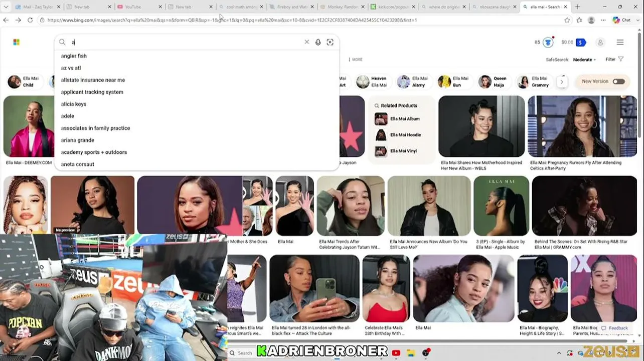The width and height of the screenshot is (644, 361).
Task: Open the Bing hamburger menu
Action: pos(620,43)
